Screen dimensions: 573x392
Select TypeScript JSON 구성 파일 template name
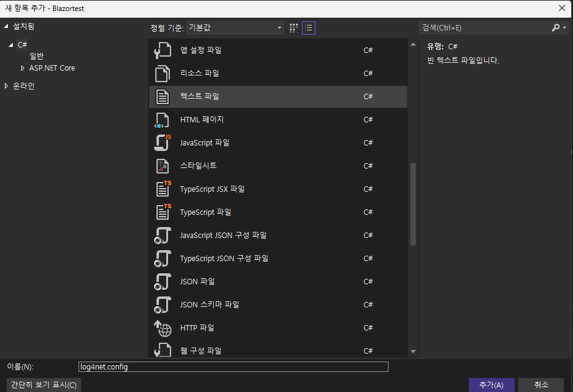pos(224,258)
